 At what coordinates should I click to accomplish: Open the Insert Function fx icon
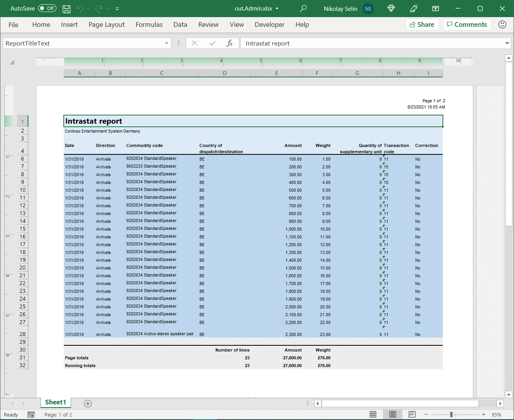[230, 43]
